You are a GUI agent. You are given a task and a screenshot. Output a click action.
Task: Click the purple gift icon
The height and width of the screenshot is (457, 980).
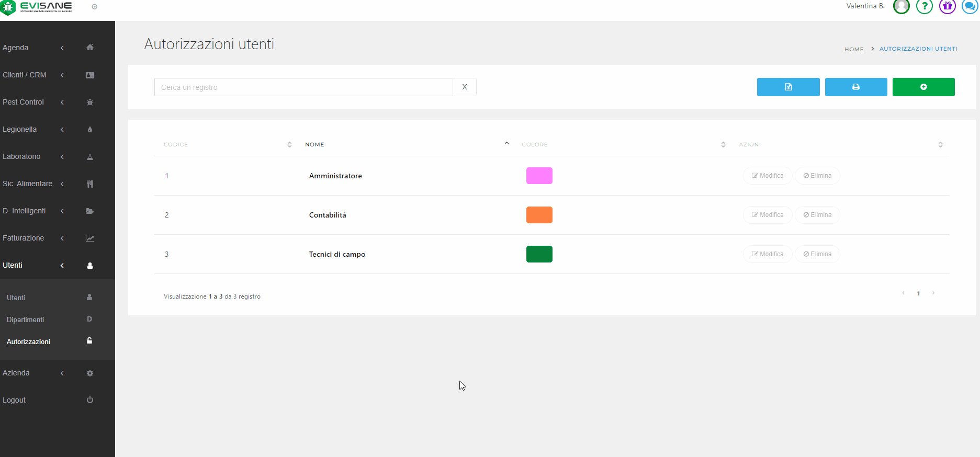(x=947, y=6)
